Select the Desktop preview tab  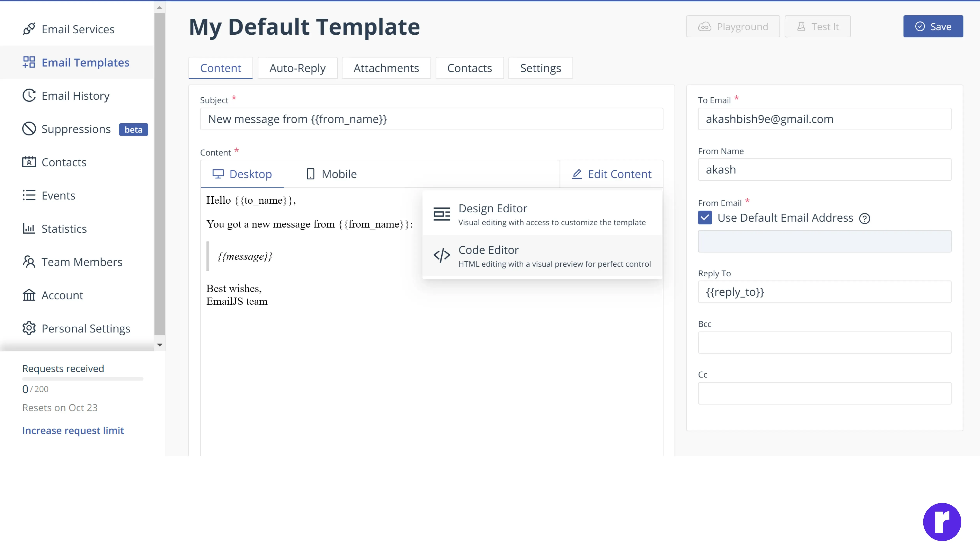click(x=242, y=174)
